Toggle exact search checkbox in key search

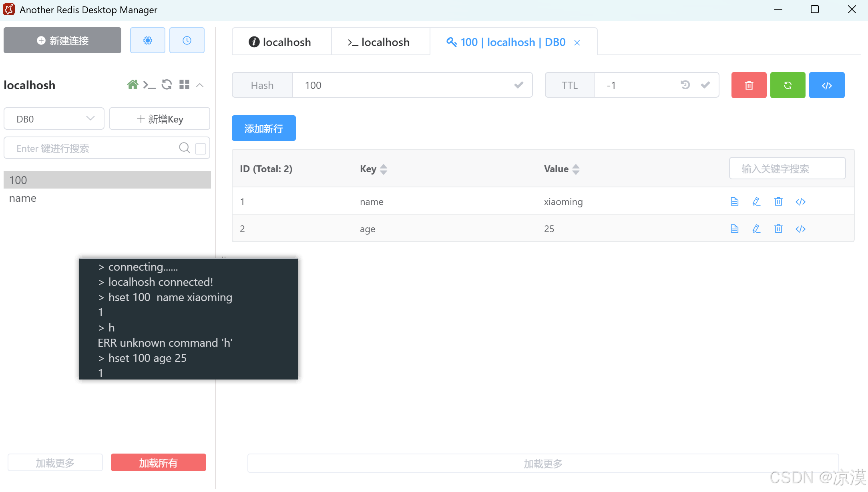[x=201, y=149]
